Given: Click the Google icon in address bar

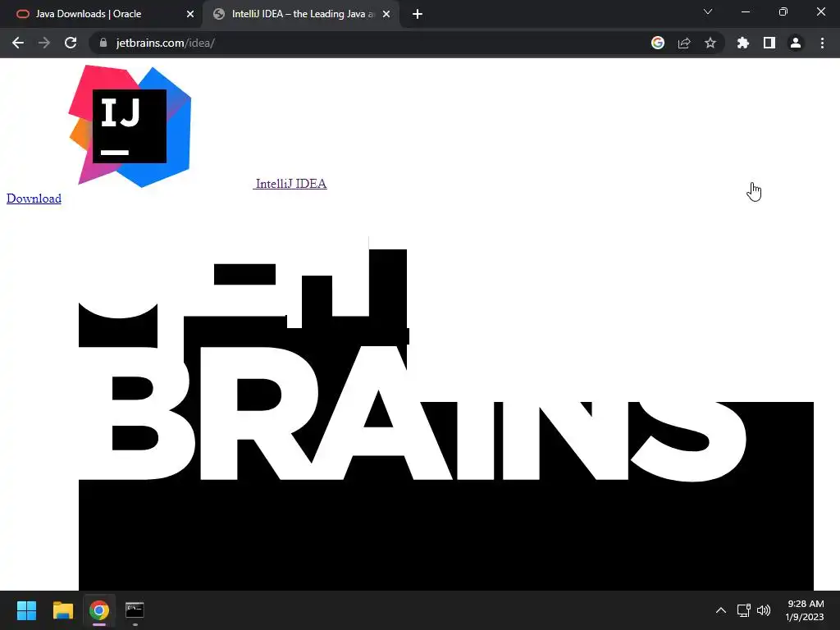Looking at the screenshot, I should [x=658, y=43].
